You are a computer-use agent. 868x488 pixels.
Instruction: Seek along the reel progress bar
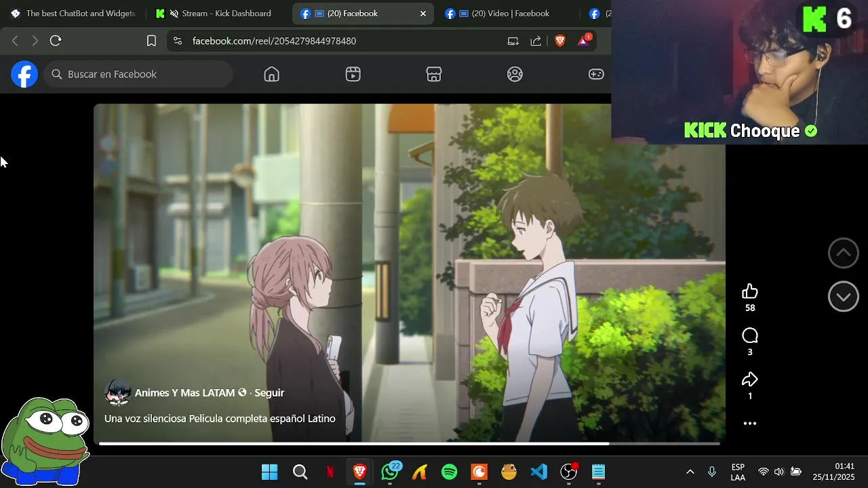(409, 444)
